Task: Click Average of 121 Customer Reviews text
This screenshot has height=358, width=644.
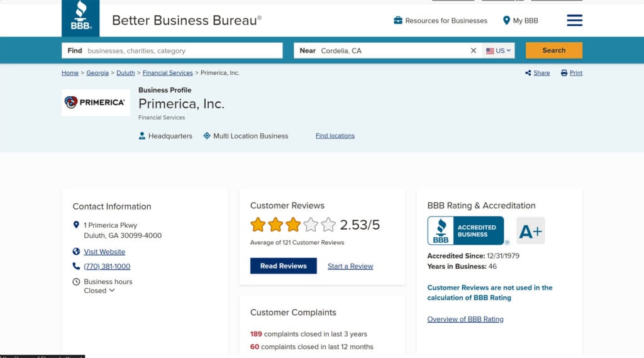Action: pyautogui.click(x=297, y=242)
